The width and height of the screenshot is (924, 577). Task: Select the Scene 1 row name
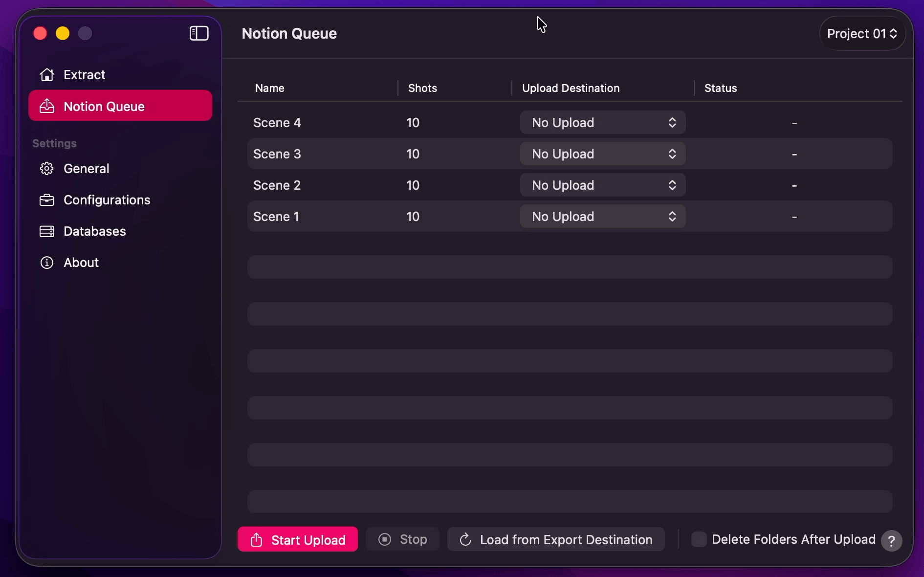click(276, 217)
